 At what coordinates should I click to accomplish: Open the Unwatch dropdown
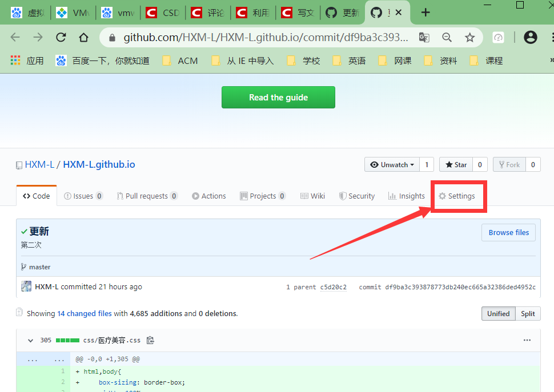click(392, 165)
